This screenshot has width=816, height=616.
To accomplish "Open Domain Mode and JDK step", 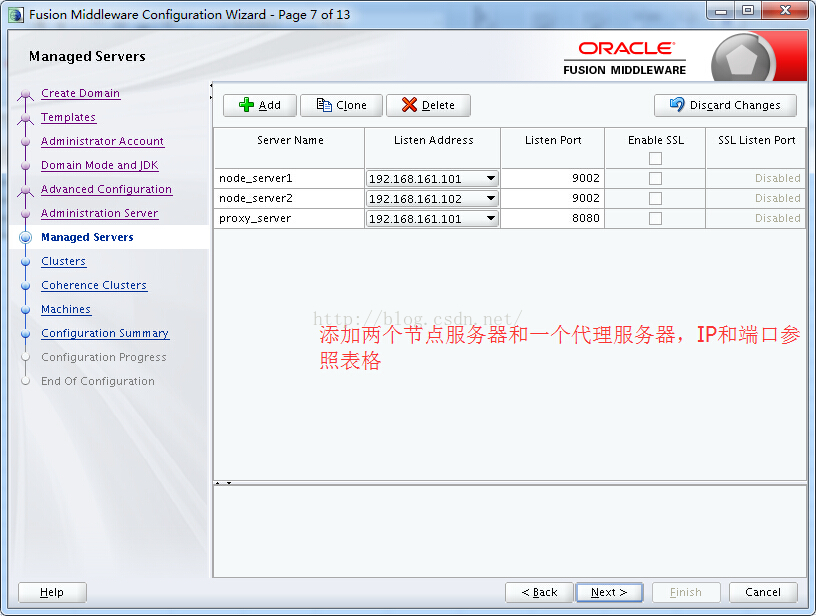I will [99, 165].
